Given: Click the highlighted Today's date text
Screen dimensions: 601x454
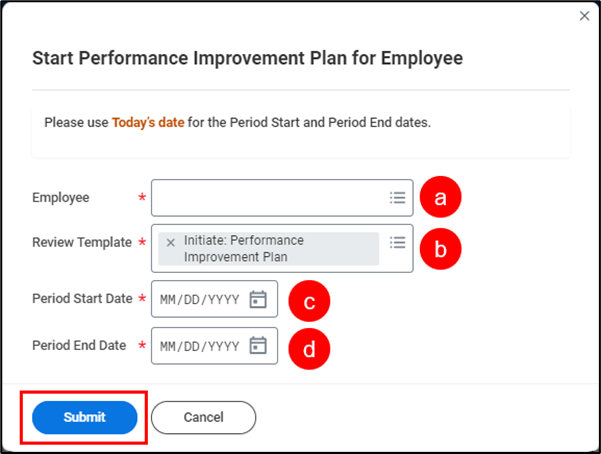Looking at the screenshot, I should pos(148,122).
